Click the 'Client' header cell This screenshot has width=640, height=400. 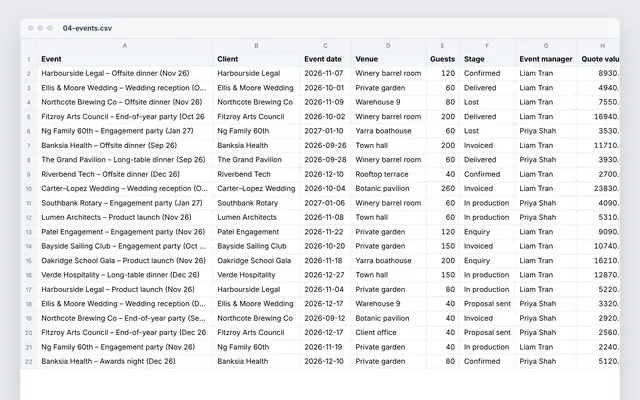(256, 59)
